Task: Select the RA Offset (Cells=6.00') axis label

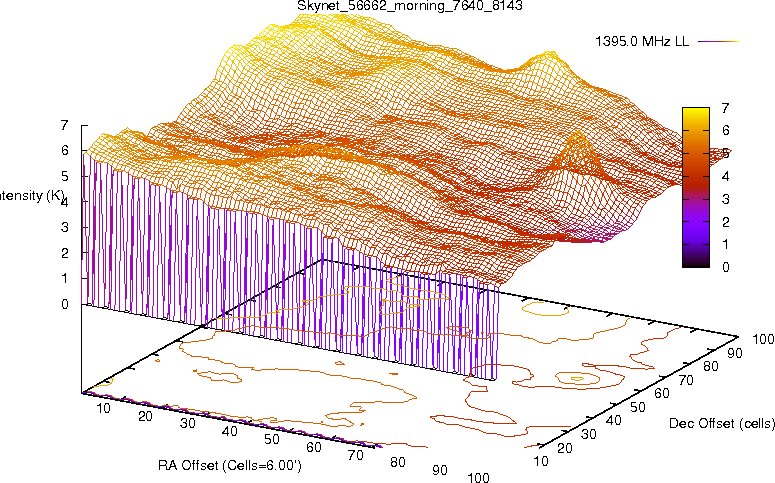Action: [x=230, y=465]
